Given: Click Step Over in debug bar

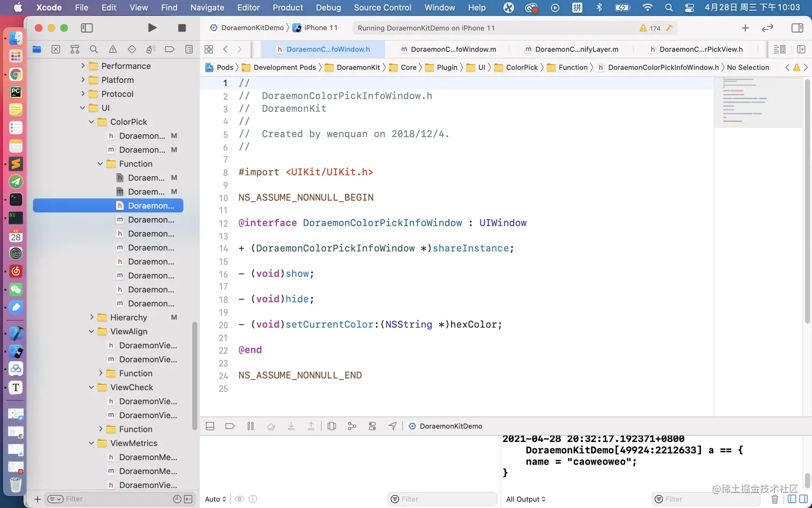Looking at the screenshot, I should [271, 426].
